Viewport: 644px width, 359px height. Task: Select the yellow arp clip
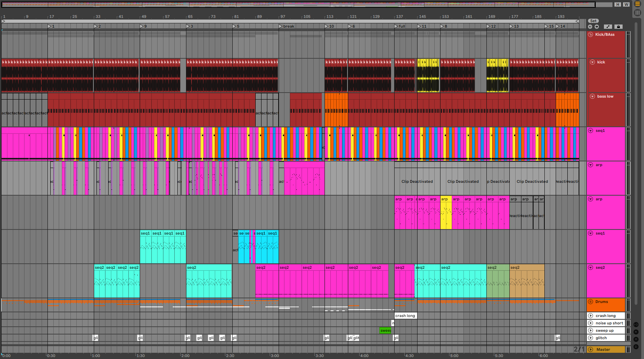pyautogui.click(x=446, y=212)
